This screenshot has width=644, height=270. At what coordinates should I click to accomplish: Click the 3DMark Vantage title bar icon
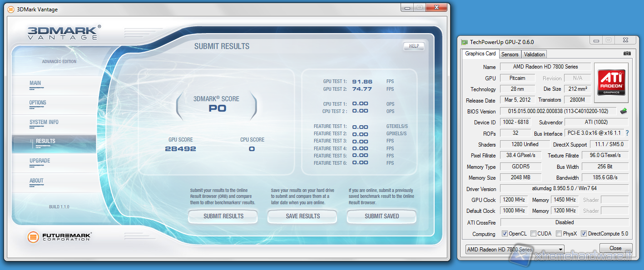click(11, 10)
